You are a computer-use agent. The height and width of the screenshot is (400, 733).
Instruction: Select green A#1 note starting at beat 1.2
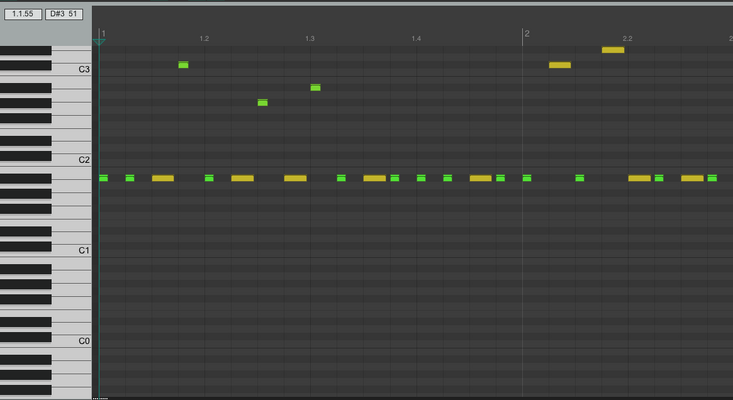[x=209, y=178]
